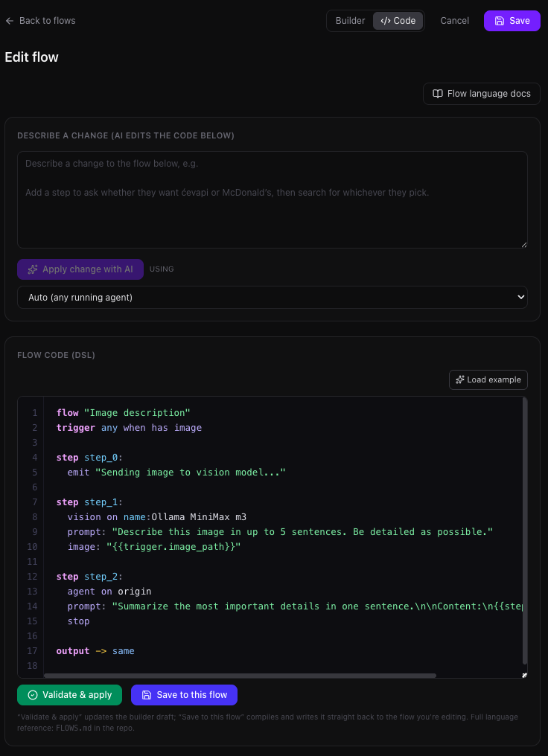Click the resize handle of the code editor

click(524, 675)
